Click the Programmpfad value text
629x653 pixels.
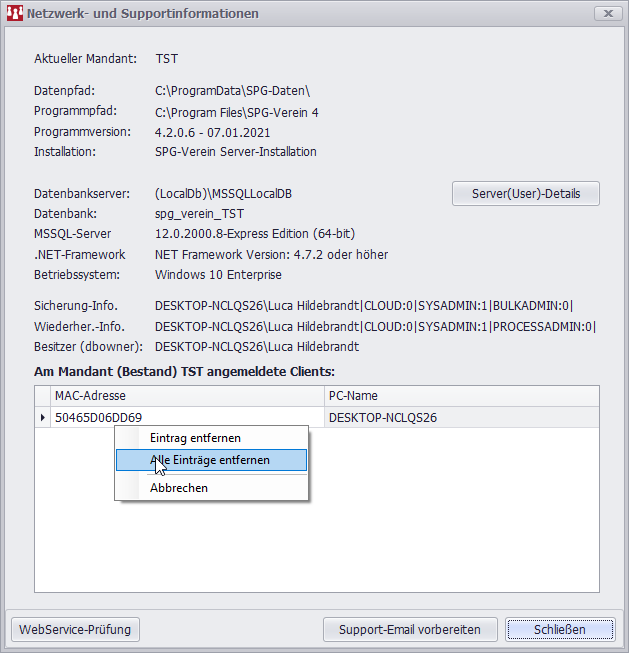click(236, 112)
